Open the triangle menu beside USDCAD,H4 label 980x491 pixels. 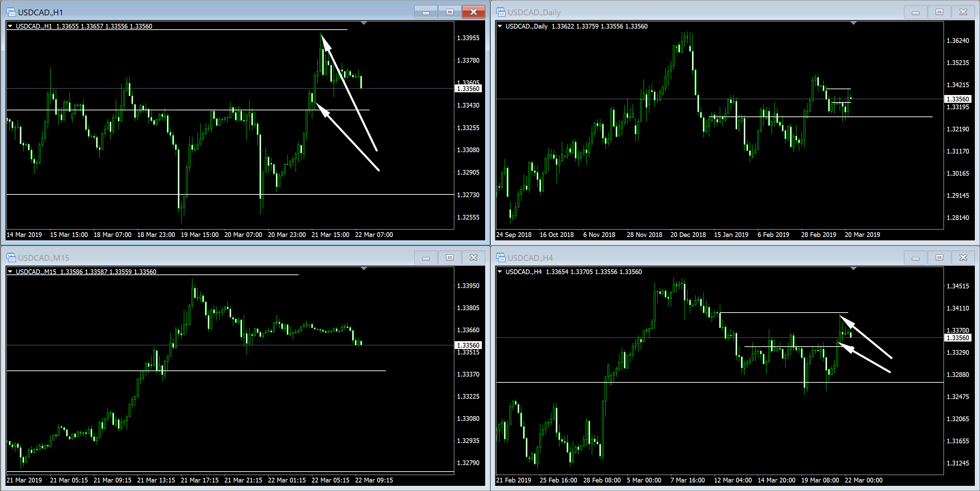pyautogui.click(x=500, y=272)
